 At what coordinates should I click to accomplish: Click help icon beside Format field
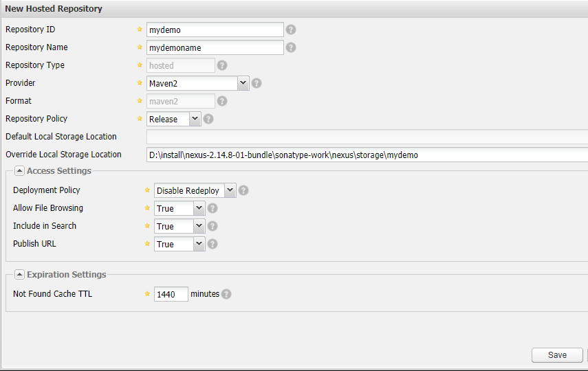click(222, 101)
